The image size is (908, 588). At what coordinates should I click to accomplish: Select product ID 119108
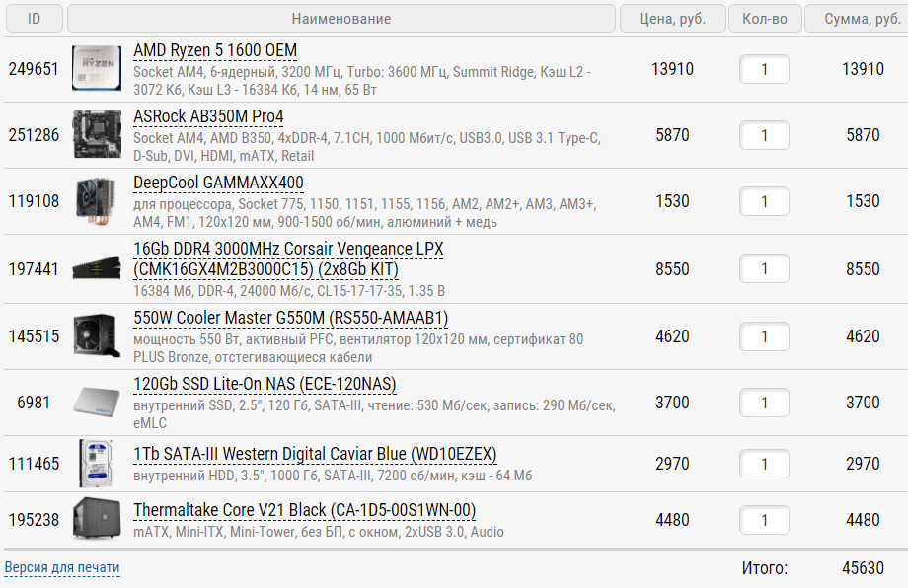point(34,201)
